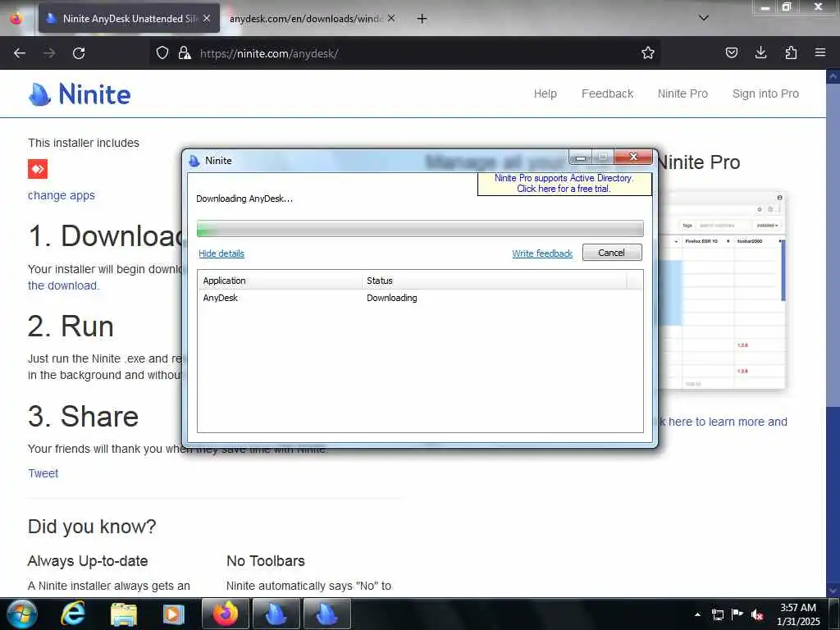Show hidden tray icons arrow
The image size is (840, 630).
pos(697,614)
